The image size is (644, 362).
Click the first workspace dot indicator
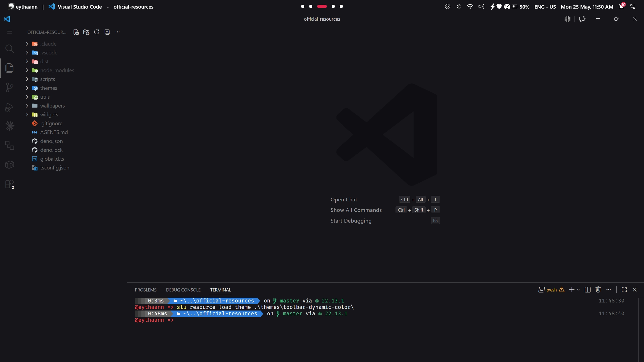[x=303, y=6]
